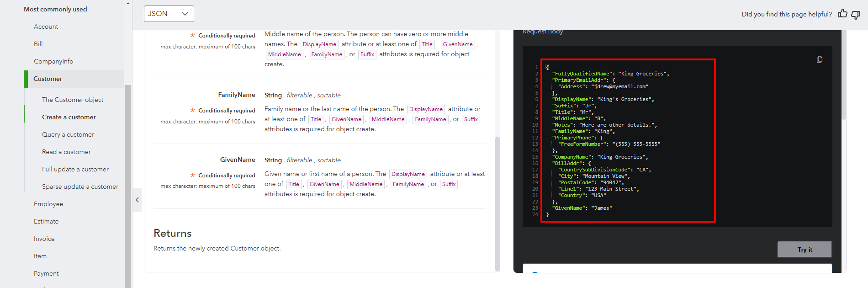The width and height of the screenshot is (868, 288).
Task: Click MiddleName tag in GivenName description
Action: tap(366, 184)
